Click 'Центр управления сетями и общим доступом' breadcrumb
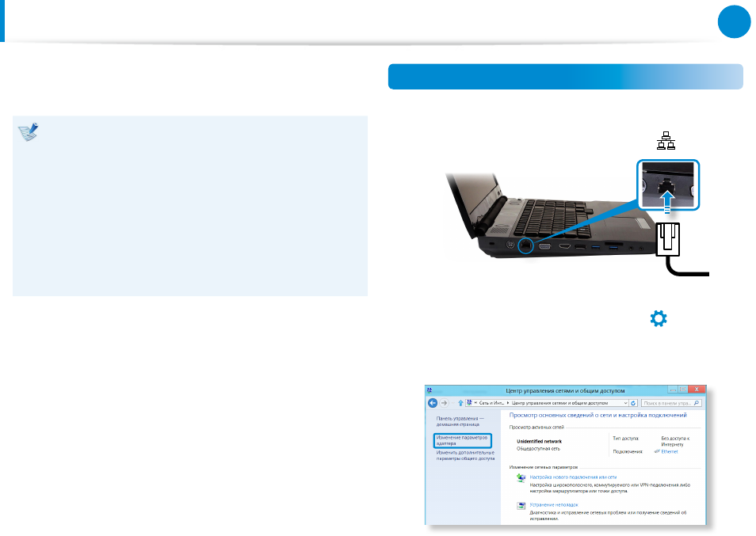 click(559, 403)
